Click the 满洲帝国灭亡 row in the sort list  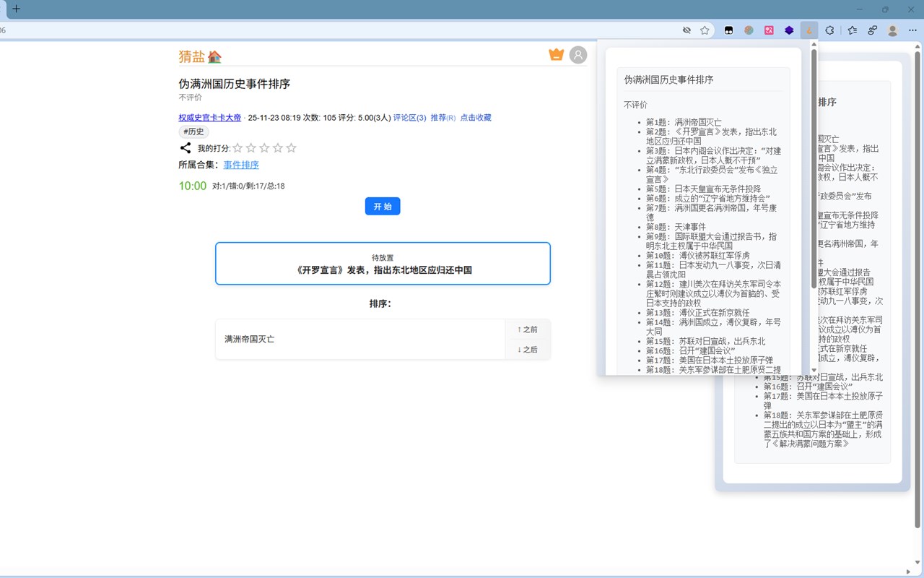click(360, 339)
